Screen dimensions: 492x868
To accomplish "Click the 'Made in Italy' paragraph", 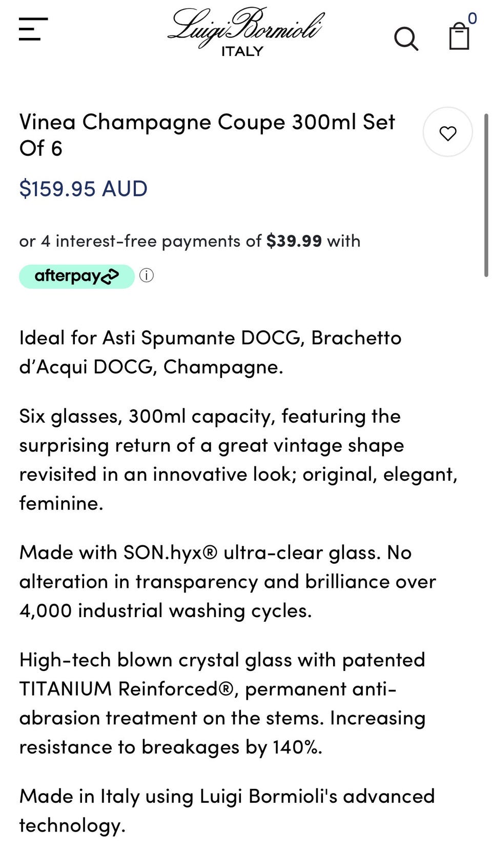I will 227,810.
